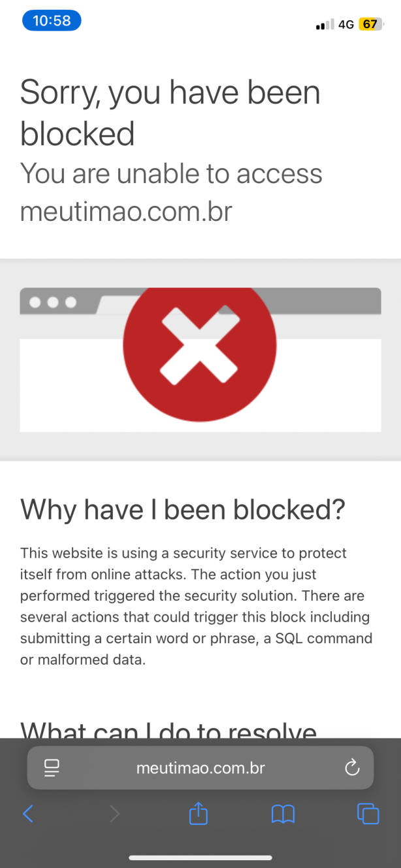
Task: Tap the "Why have I been blocked?" heading
Action: point(182,510)
